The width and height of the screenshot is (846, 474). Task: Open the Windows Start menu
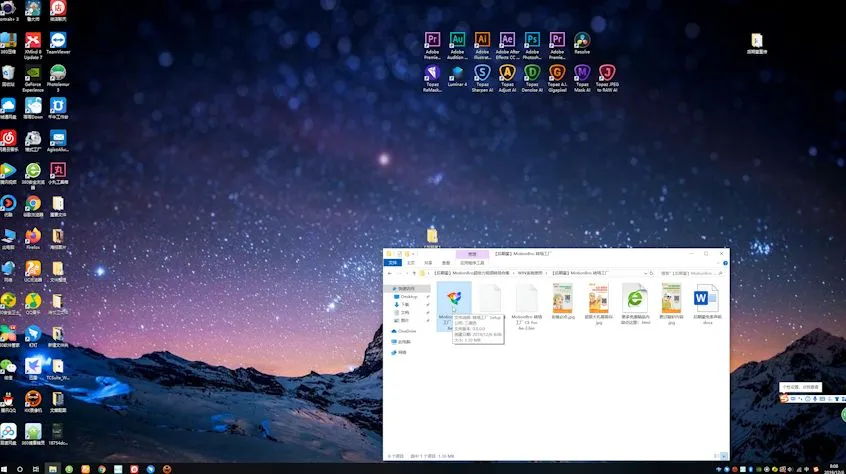4,469
